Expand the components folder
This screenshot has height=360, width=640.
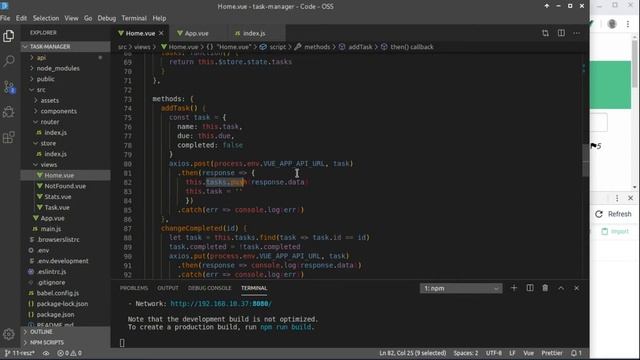[x=65, y=111]
